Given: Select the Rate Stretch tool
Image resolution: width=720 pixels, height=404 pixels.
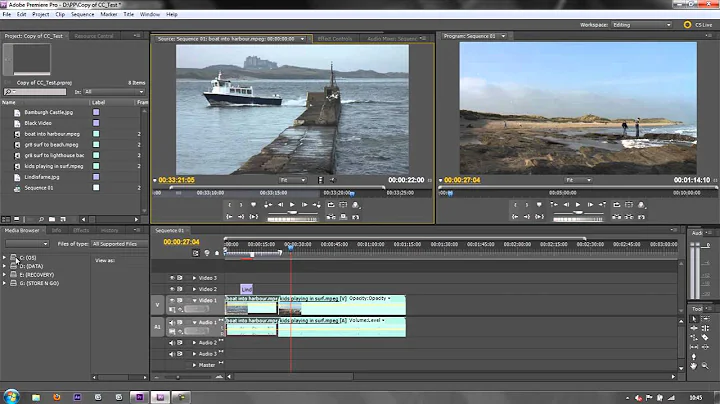Looking at the screenshot, I should (694, 337).
